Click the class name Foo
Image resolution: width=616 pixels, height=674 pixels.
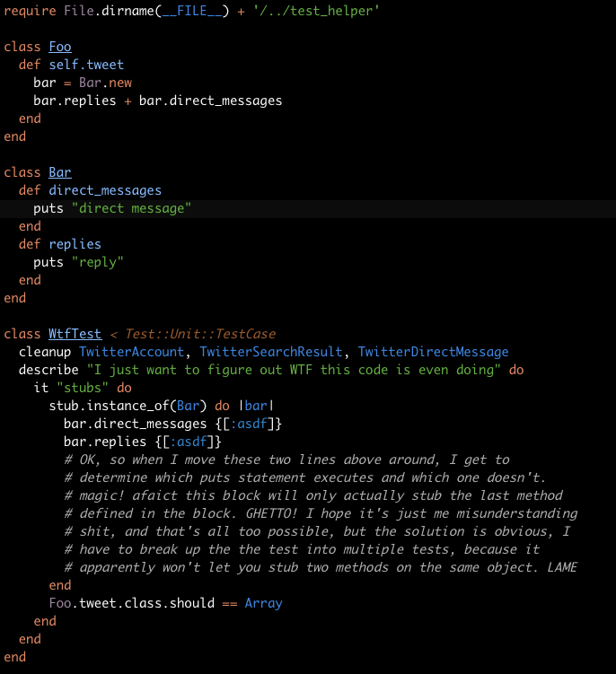(x=60, y=47)
